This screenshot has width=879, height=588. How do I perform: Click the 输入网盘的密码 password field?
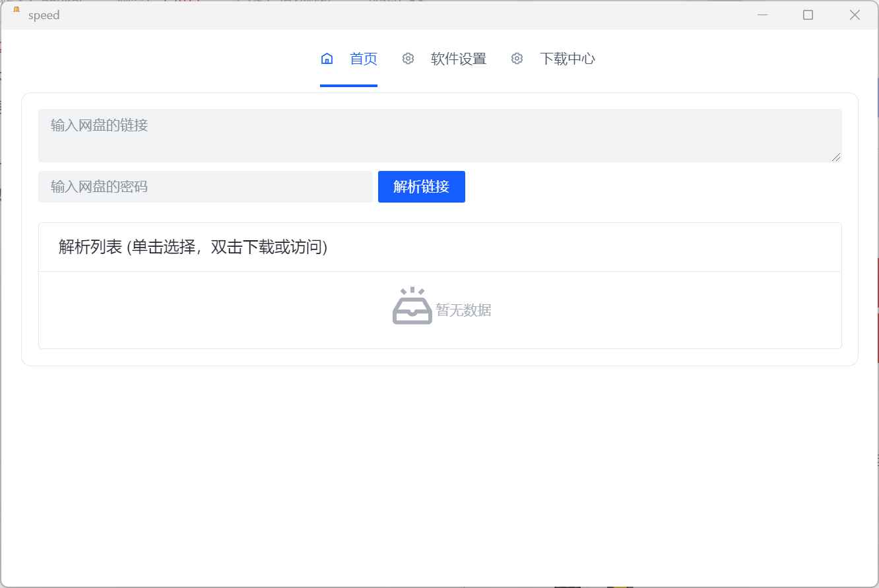198,187
